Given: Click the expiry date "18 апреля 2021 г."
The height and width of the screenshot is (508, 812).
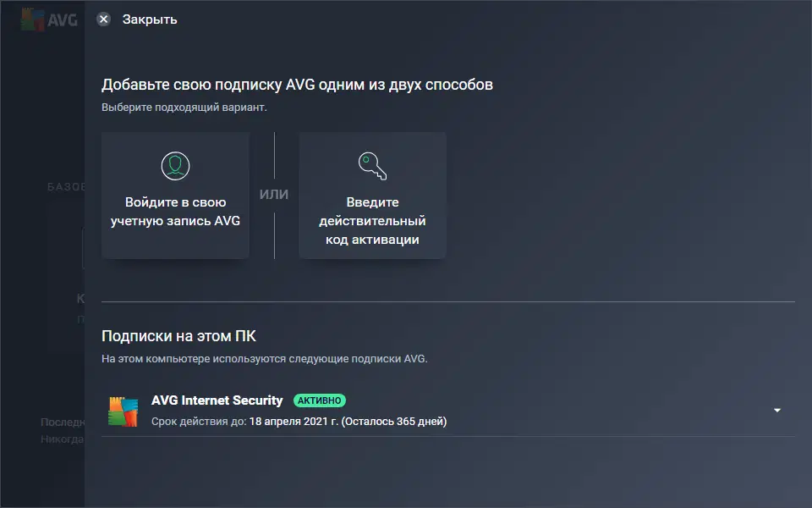Looking at the screenshot, I should (294, 421).
